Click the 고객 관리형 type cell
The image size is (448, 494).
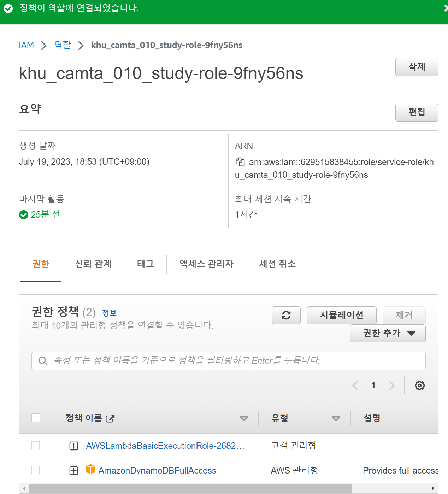coord(293,445)
